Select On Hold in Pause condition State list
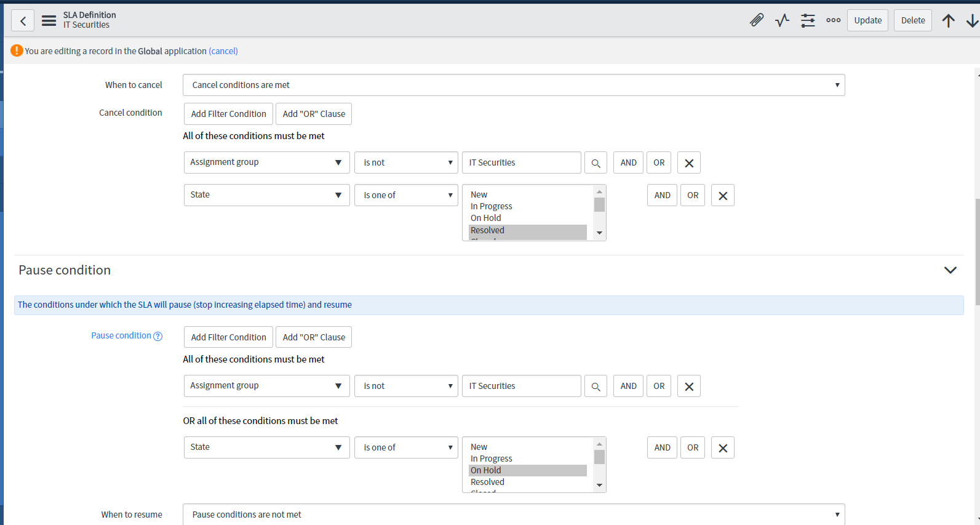The width and height of the screenshot is (980, 525). [528, 470]
